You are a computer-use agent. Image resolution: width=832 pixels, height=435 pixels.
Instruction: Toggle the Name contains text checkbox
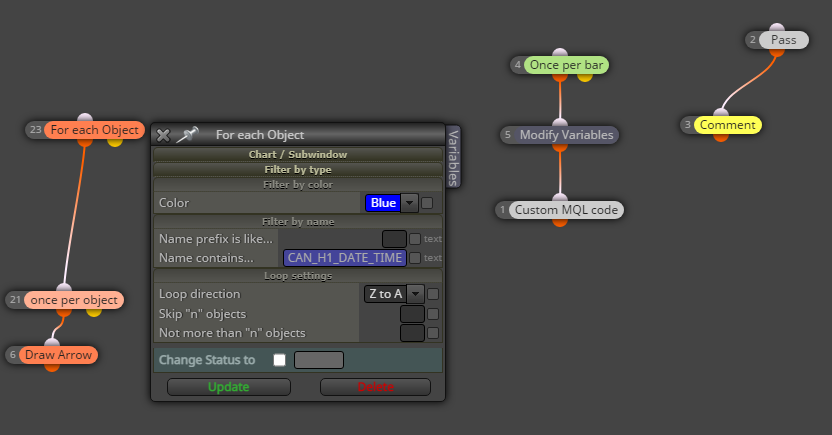[x=415, y=258]
